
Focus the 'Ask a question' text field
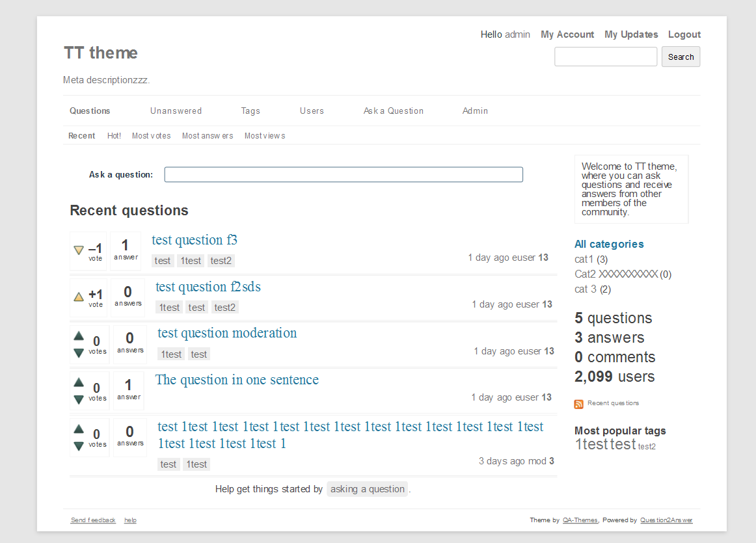pos(344,175)
